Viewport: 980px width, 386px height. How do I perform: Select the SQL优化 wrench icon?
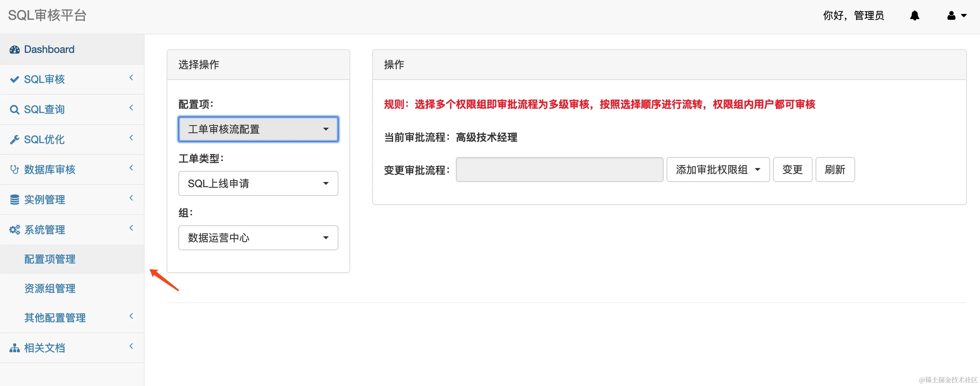(x=14, y=139)
